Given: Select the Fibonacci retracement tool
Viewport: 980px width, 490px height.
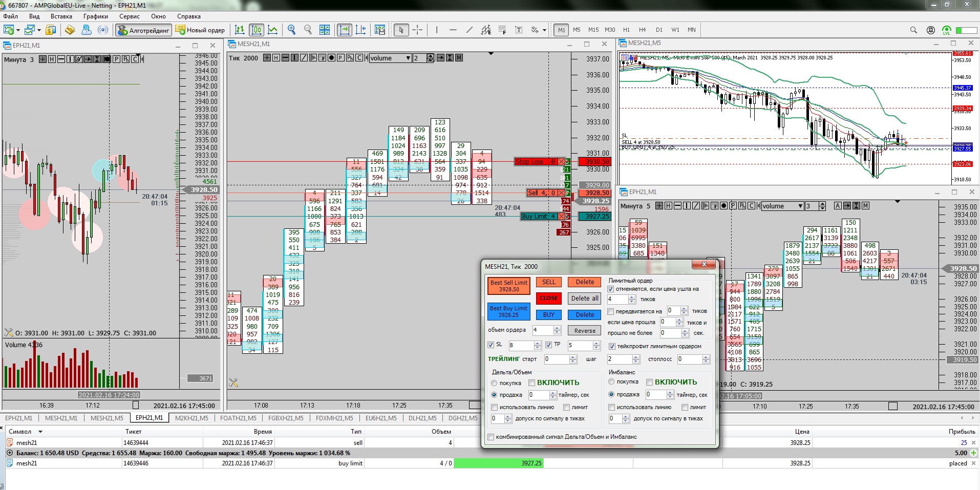Looking at the screenshot, I should 502,30.
